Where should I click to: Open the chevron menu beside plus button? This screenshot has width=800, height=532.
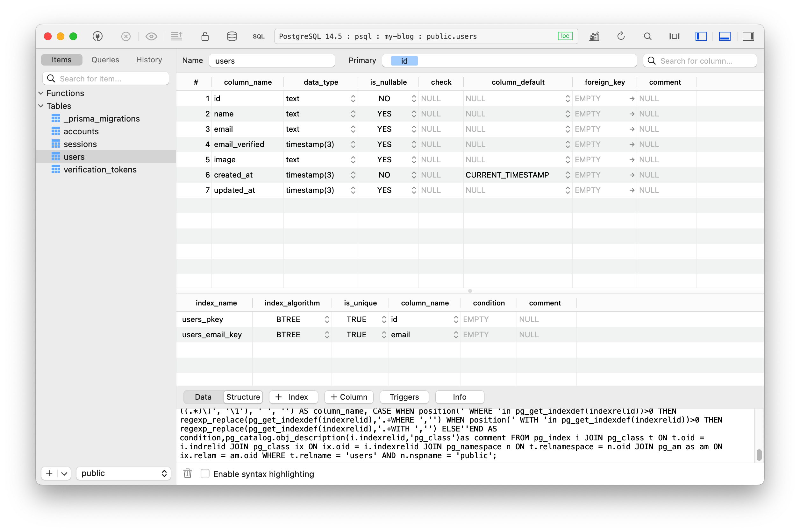tap(64, 473)
